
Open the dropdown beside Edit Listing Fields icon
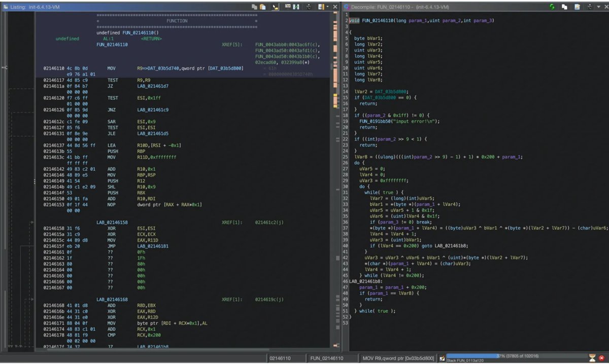[x=327, y=6]
